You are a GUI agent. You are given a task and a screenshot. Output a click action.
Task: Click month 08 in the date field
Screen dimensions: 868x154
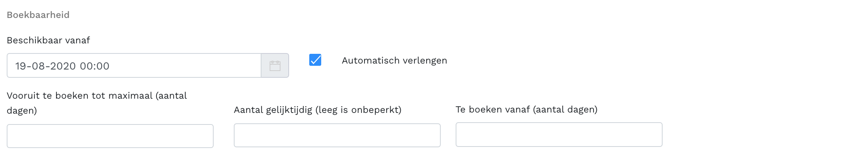[x=38, y=66]
